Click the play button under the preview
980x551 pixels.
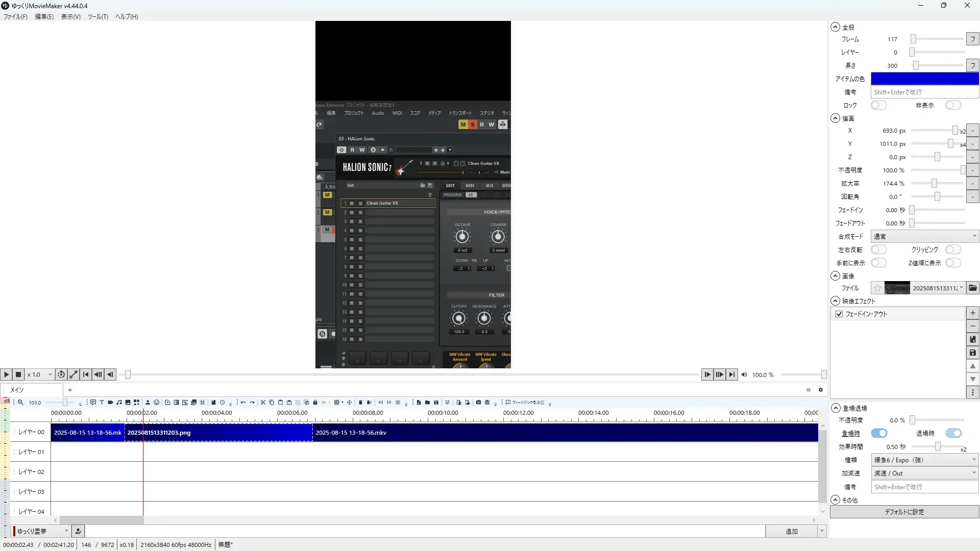(x=6, y=374)
